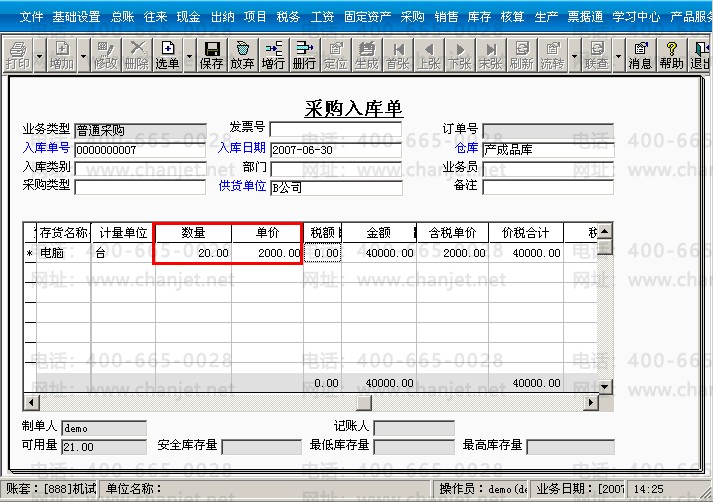Click the 增行 add row icon
Viewport: 713px width, 502px height.
[273, 55]
